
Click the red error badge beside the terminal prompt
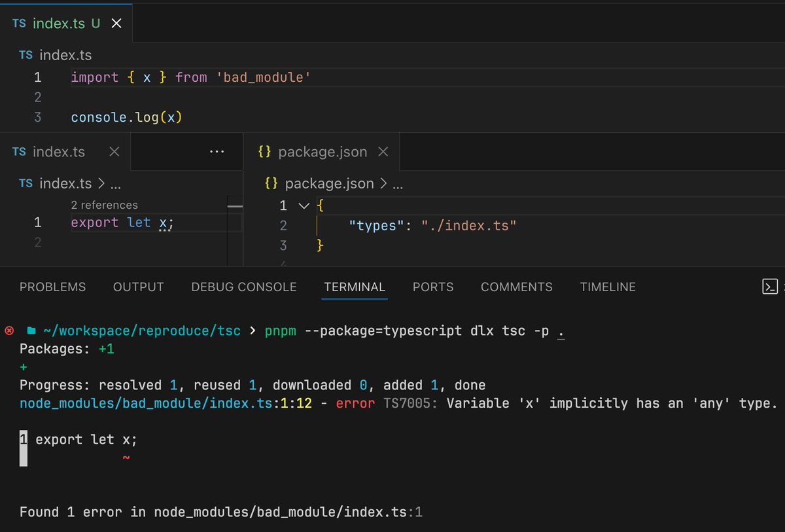[x=9, y=330]
